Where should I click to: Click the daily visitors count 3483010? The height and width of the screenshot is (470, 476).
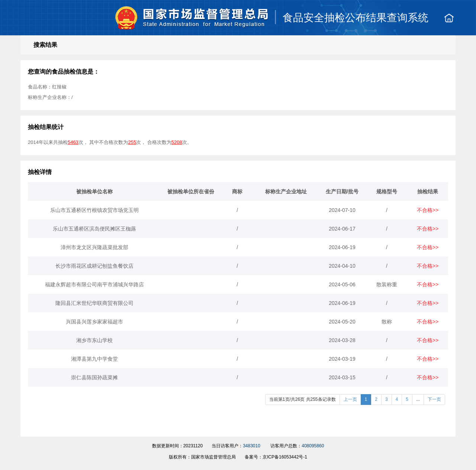pos(251,446)
